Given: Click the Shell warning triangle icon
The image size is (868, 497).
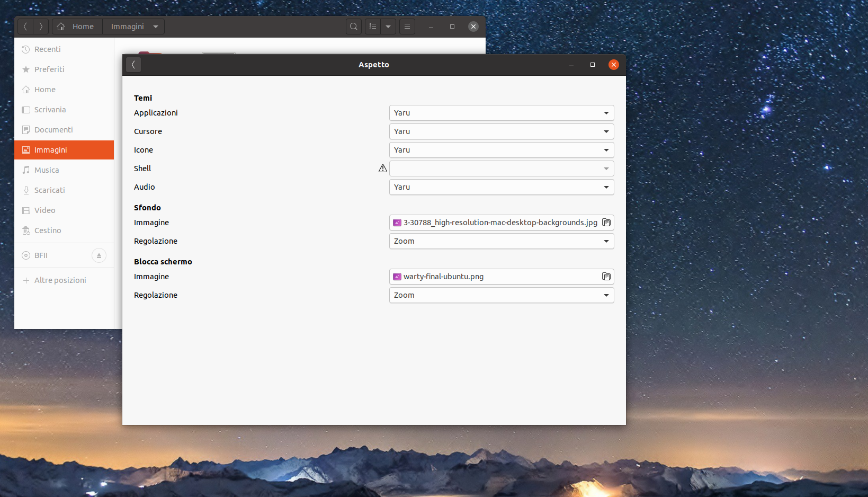Looking at the screenshot, I should point(383,168).
